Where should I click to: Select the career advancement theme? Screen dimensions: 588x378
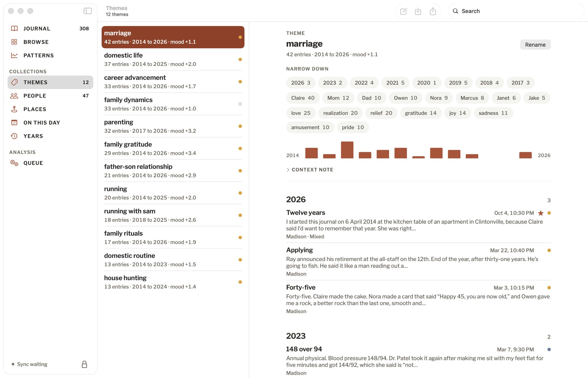coord(173,82)
